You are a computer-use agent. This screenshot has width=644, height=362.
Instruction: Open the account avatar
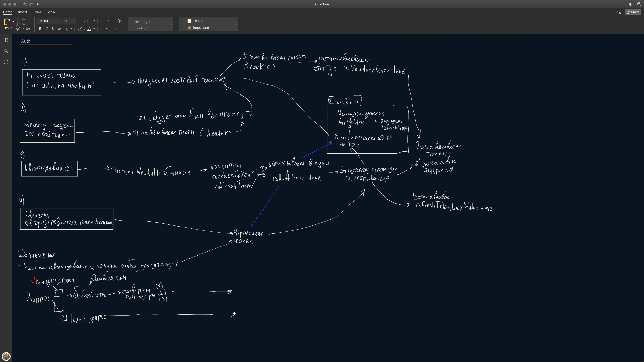point(6,356)
